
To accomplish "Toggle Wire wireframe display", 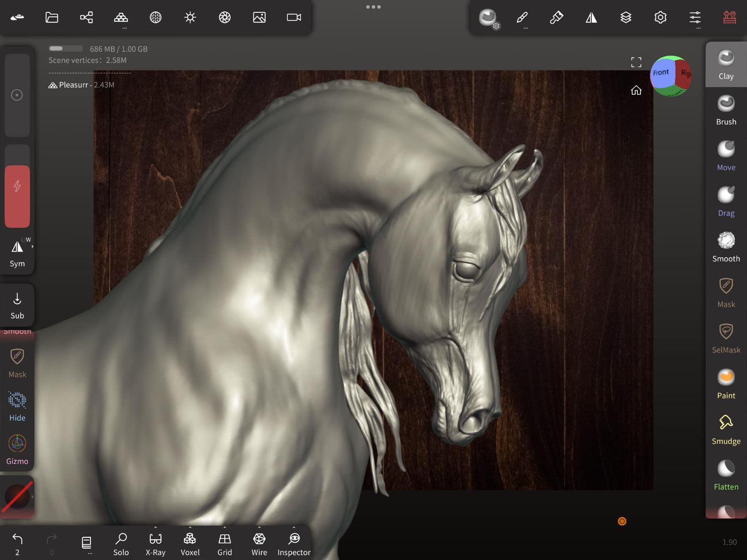I will point(260,545).
